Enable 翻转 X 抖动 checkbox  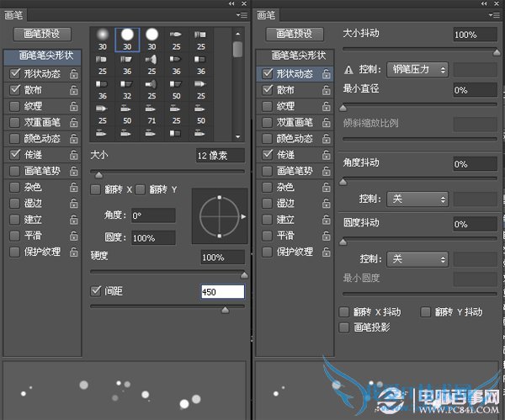coord(344,311)
